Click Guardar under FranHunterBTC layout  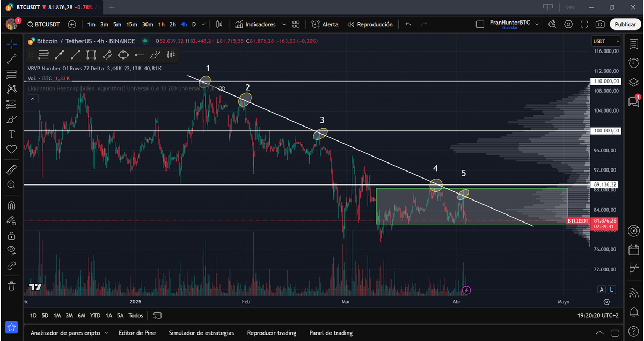(509, 28)
